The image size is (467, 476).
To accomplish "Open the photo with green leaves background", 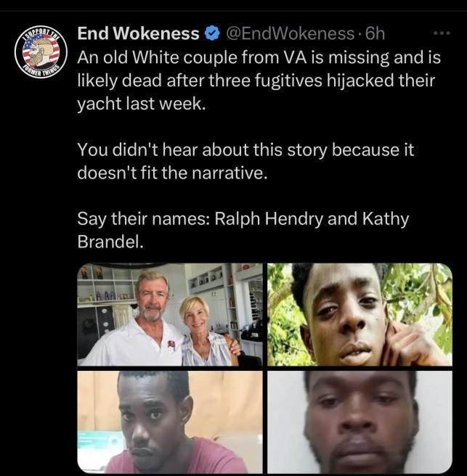I will [360, 314].
